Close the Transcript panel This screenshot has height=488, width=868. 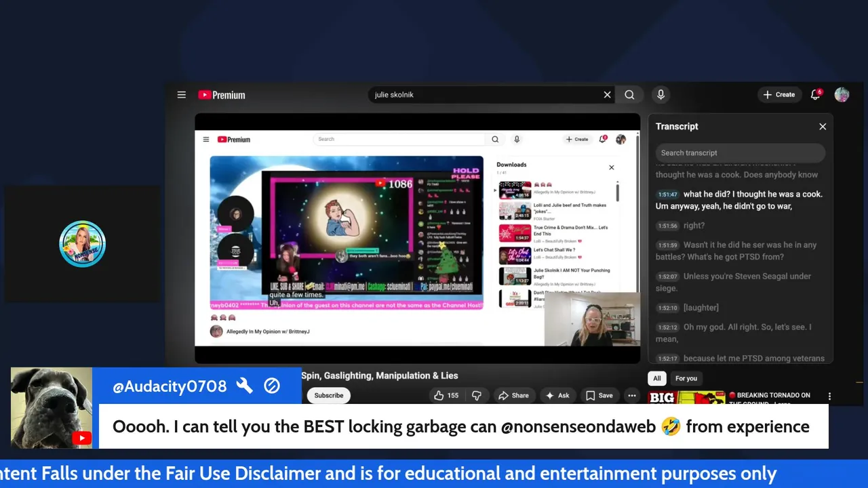823,127
